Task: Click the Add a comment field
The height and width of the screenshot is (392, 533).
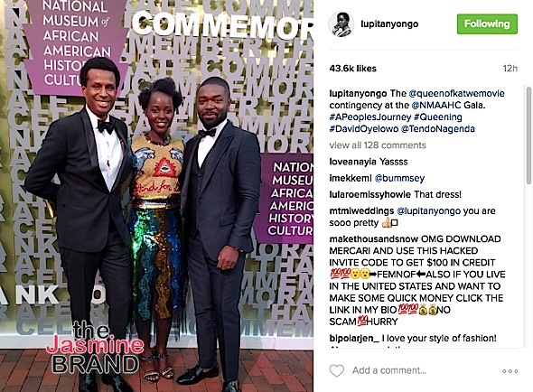Action: coord(389,370)
